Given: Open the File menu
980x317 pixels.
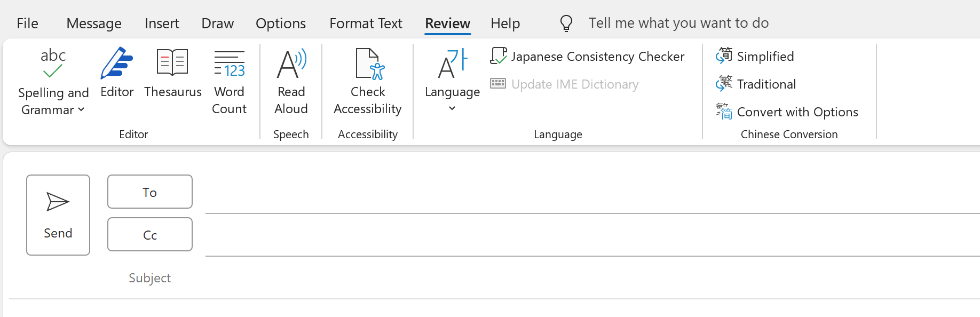Looking at the screenshot, I should click(27, 23).
